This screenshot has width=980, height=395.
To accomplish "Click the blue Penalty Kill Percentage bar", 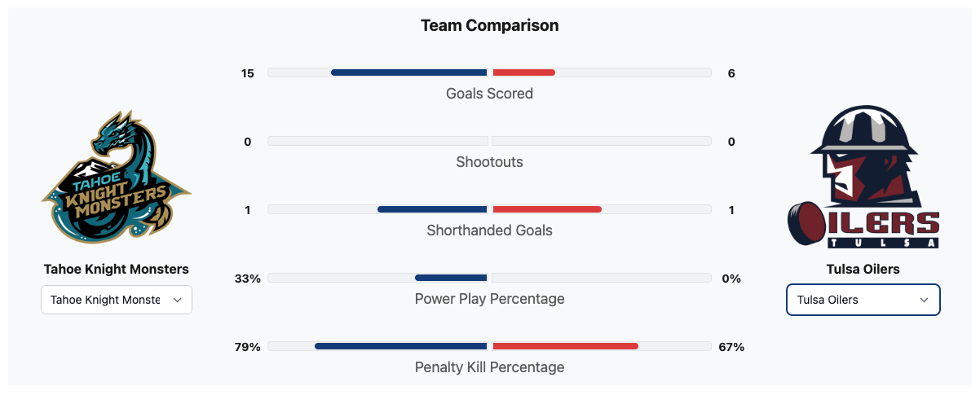I will [x=400, y=346].
